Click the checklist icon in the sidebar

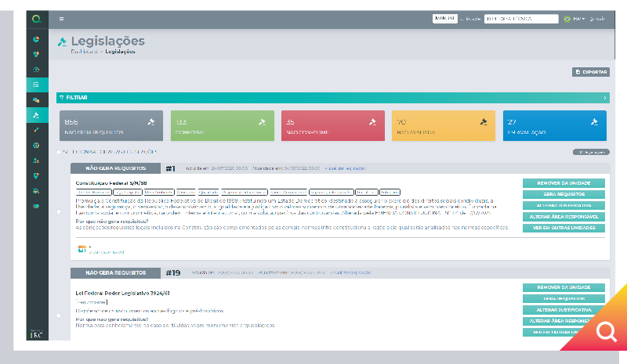[36, 85]
